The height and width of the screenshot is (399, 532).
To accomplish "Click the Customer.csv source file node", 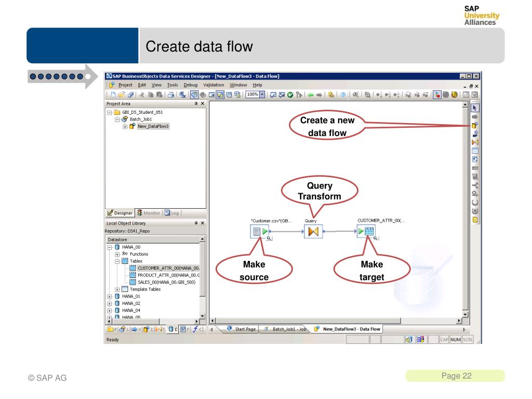I will tap(260, 231).
